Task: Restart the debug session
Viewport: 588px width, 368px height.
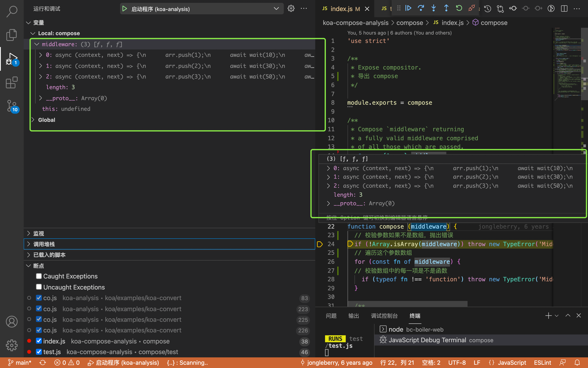Action: coord(459,8)
